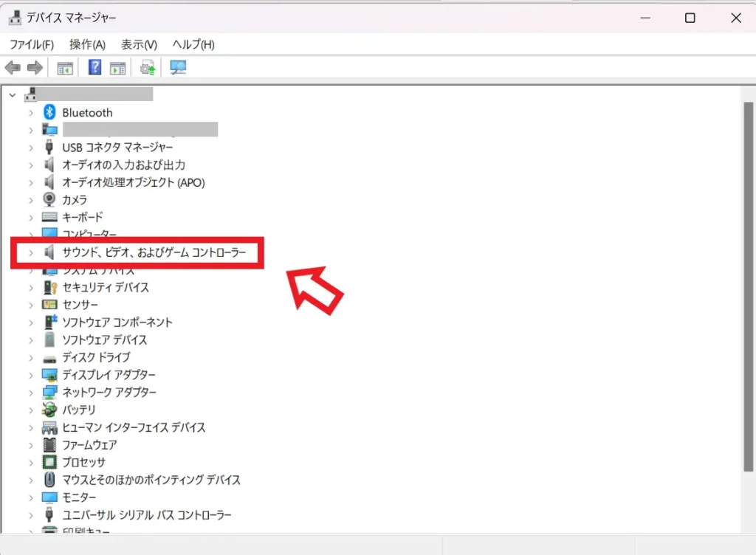This screenshot has width=756, height=555.
Task: Click the drive icon for ディスク ドライブ
Action: (x=49, y=359)
